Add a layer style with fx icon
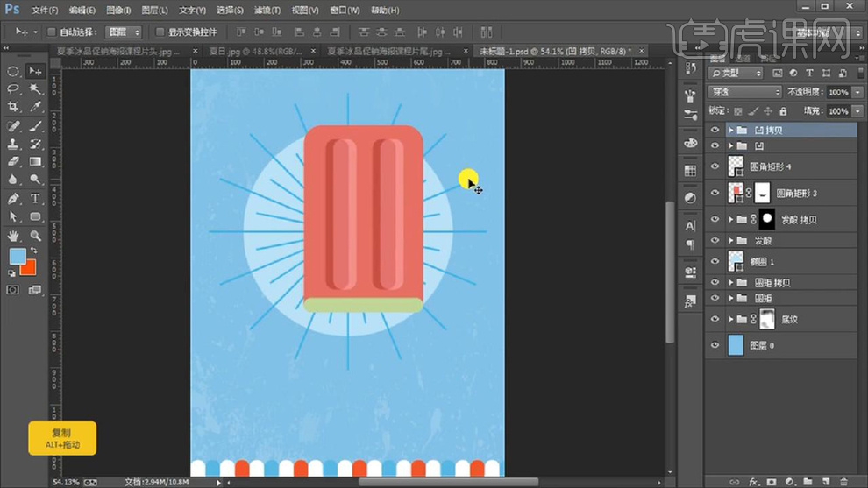The width and height of the screenshot is (868, 488). tap(752, 481)
